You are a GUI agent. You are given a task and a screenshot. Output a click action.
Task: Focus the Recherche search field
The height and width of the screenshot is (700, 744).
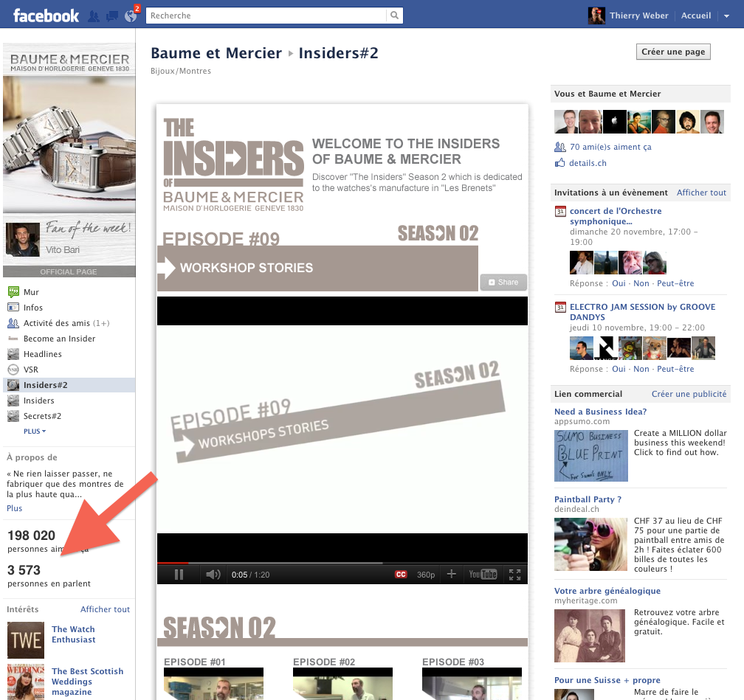266,15
